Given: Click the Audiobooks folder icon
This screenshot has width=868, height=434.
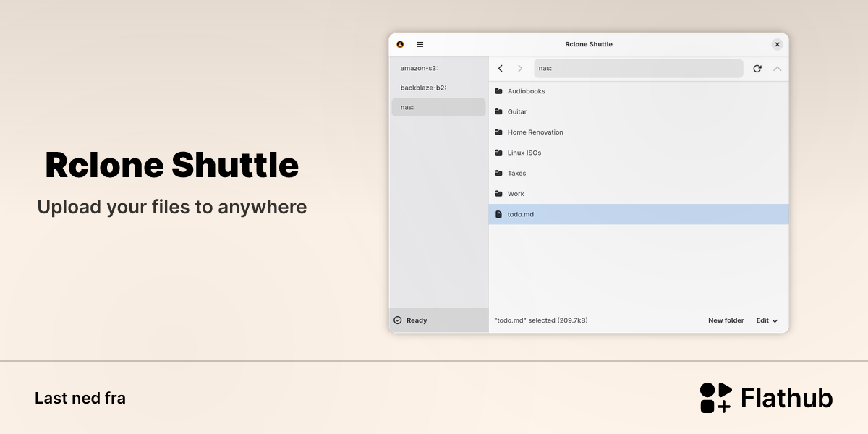Looking at the screenshot, I should pos(498,91).
